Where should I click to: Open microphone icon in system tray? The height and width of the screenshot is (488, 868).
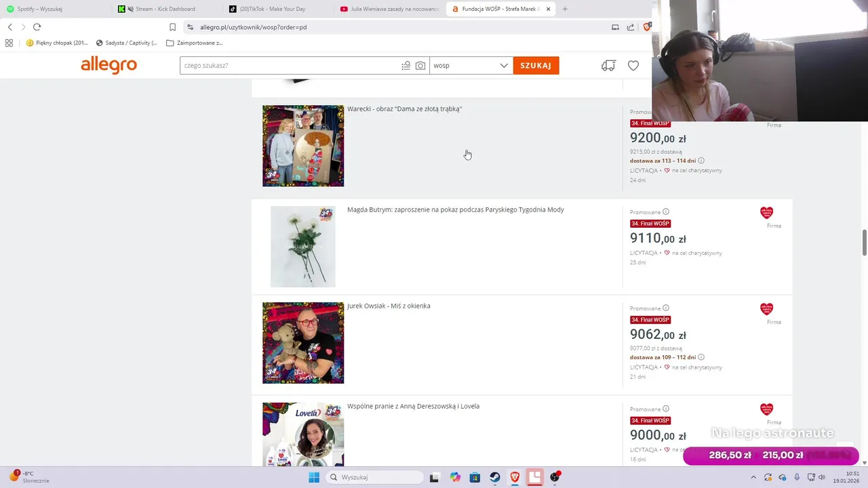point(797,477)
